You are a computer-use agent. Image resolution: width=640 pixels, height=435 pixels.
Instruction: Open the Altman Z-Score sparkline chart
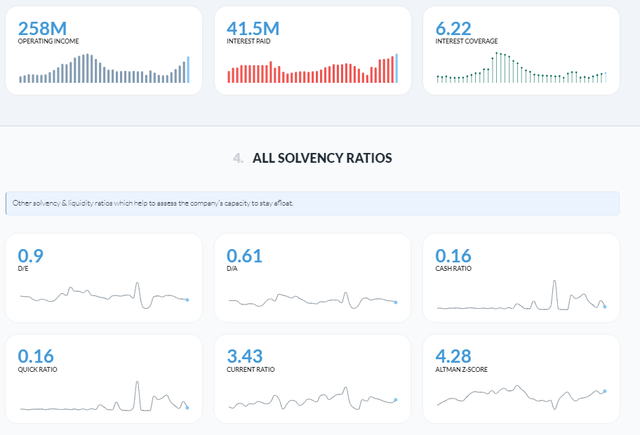521,399
